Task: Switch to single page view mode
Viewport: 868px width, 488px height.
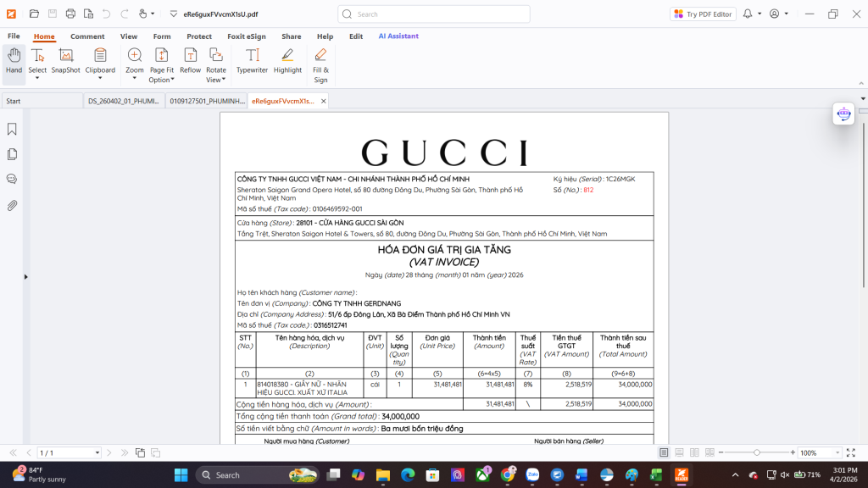Action: point(664,453)
